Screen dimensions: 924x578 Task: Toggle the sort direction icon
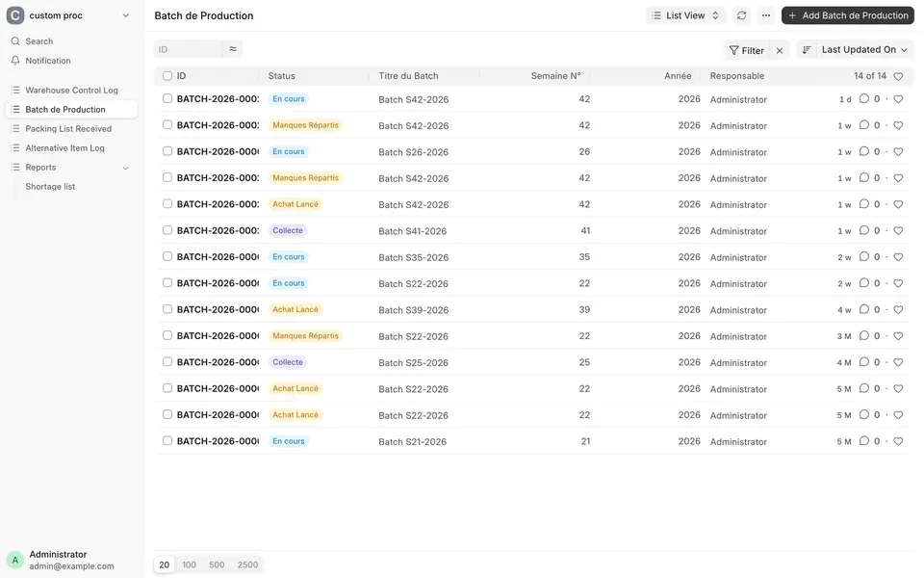click(x=807, y=49)
